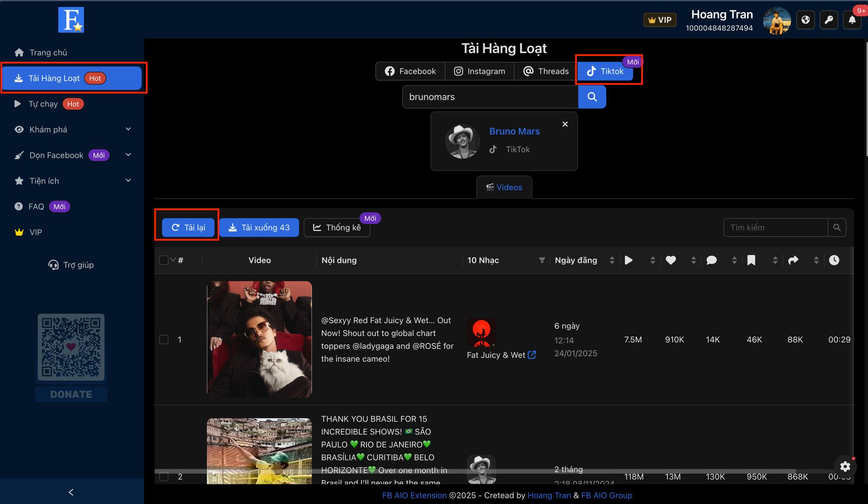Switch to the Facebook tab
Image resolution: width=868 pixels, height=504 pixels.
click(x=410, y=71)
